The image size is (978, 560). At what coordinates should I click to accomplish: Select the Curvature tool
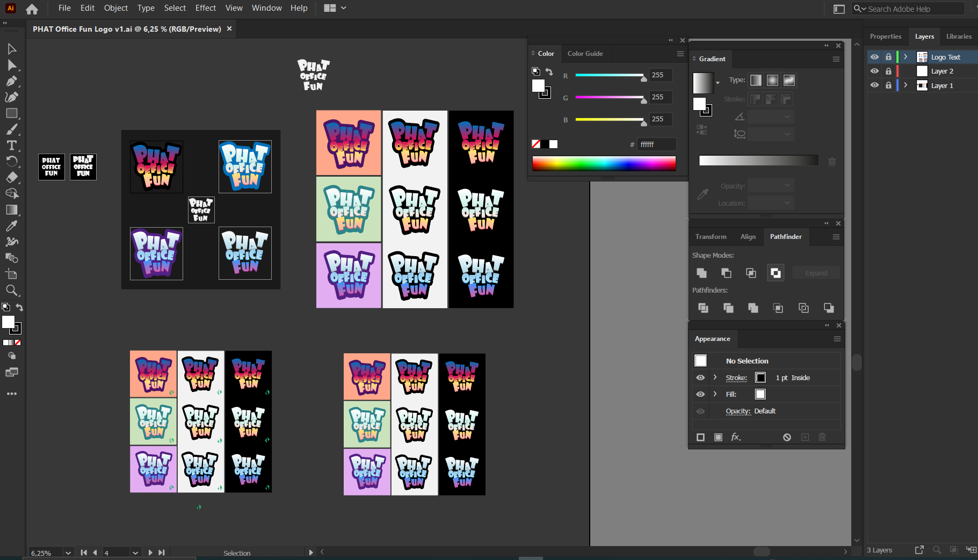coord(12,97)
